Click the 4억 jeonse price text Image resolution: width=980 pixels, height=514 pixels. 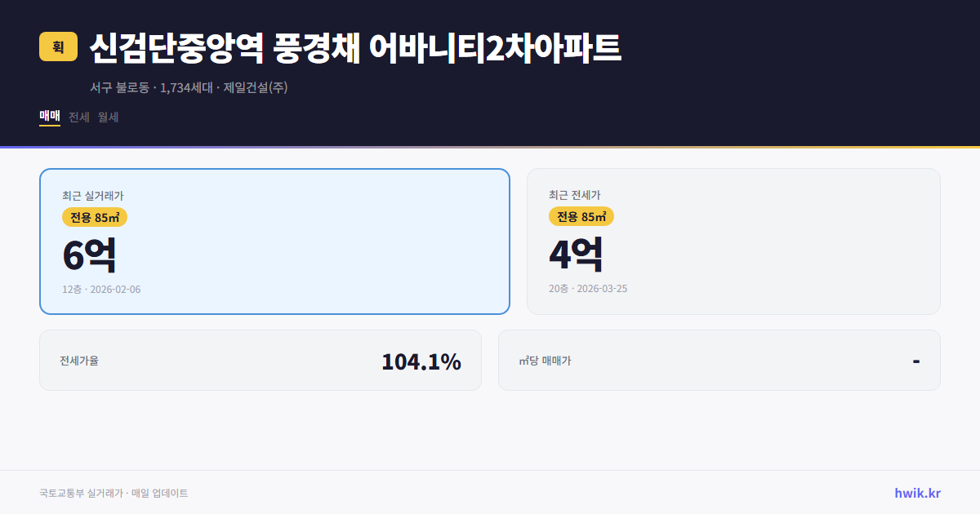576,255
